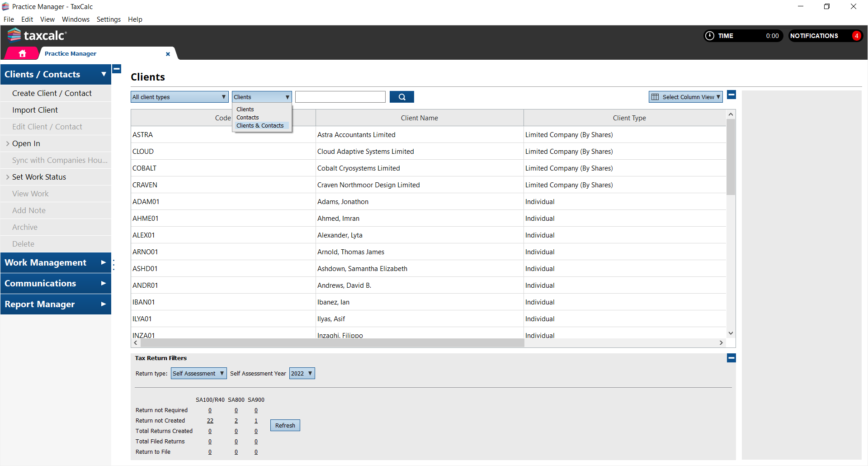Open the Return type dropdown
The width and height of the screenshot is (868, 466).
coord(198,373)
